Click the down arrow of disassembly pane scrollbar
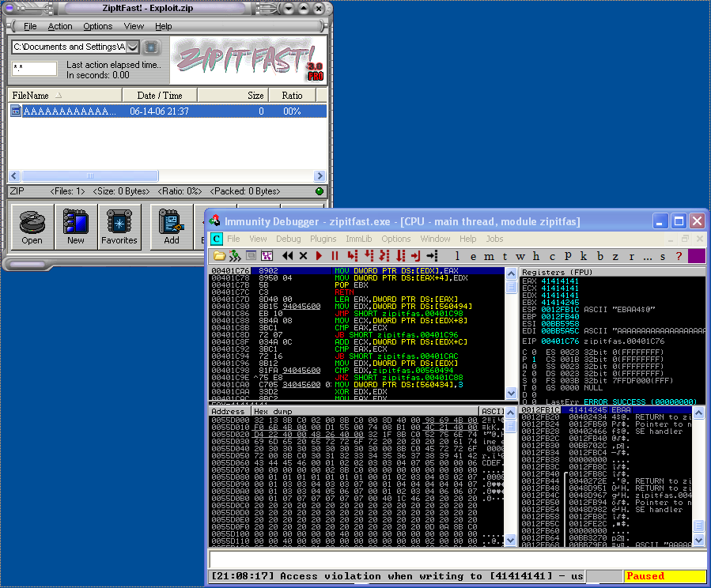 pyautogui.click(x=511, y=393)
